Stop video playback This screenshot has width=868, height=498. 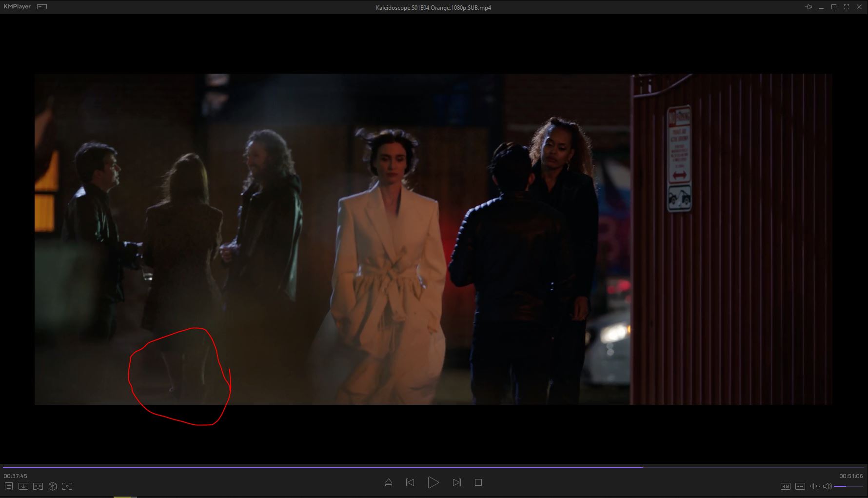pyautogui.click(x=478, y=482)
